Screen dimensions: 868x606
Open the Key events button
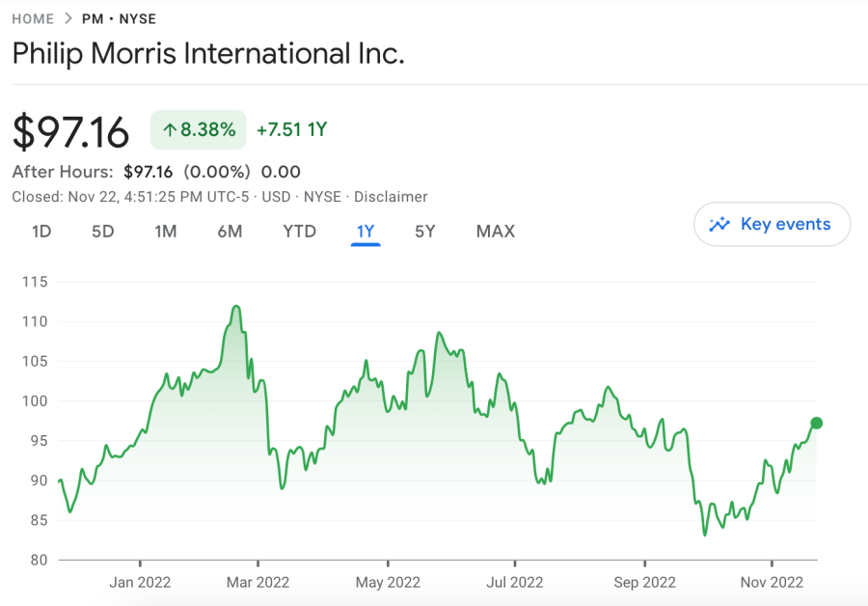772,224
